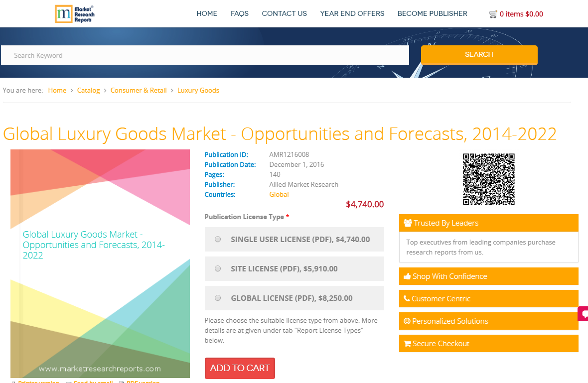Click the orange SEARCH button
This screenshot has height=383, width=588.
(x=479, y=55)
